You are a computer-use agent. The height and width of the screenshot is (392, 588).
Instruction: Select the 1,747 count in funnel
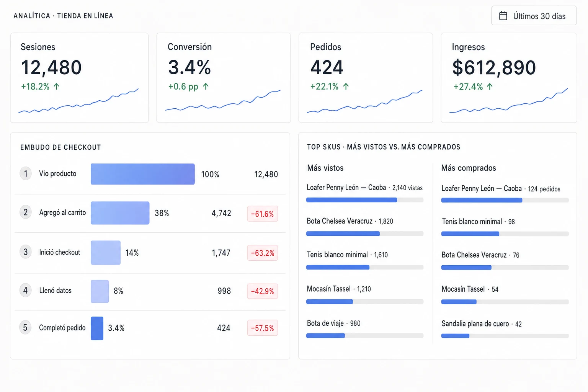221,253
